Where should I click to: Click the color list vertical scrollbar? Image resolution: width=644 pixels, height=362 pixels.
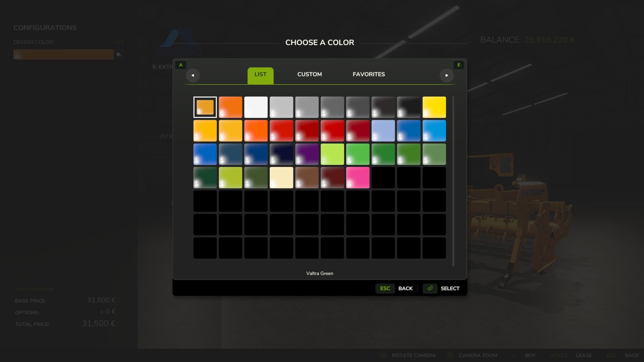coord(453,181)
